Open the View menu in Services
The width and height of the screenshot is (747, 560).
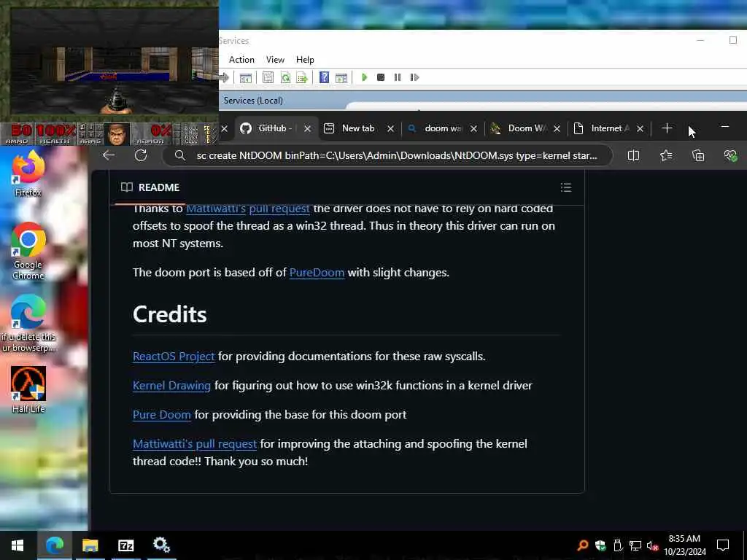tap(275, 60)
